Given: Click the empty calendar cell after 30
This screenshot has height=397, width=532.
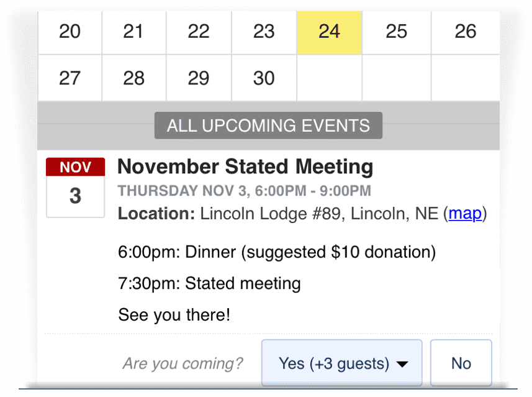Looking at the screenshot, I should click(x=329, y=78).
